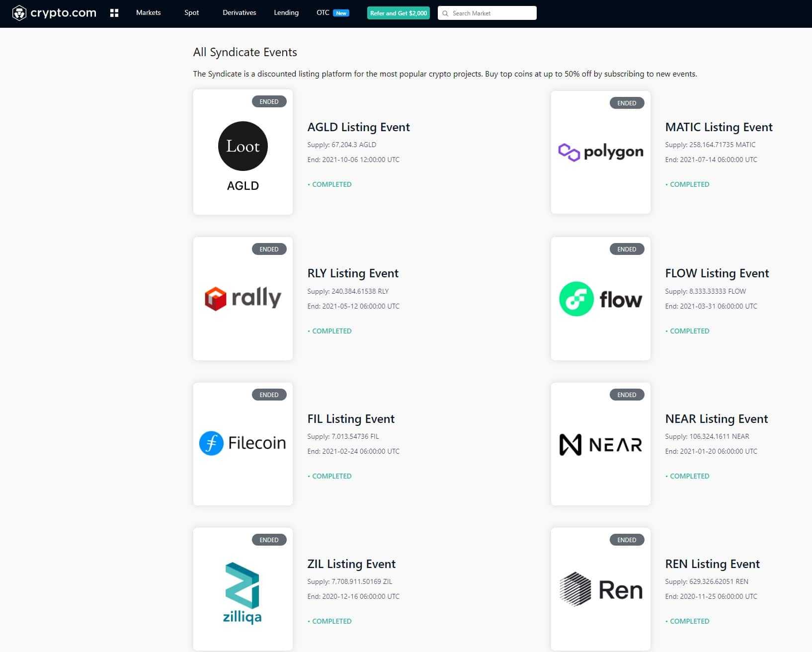
Task: Select End: 2020-11-25 06:00:00 UTC text
Action: (x=711, y=596)
